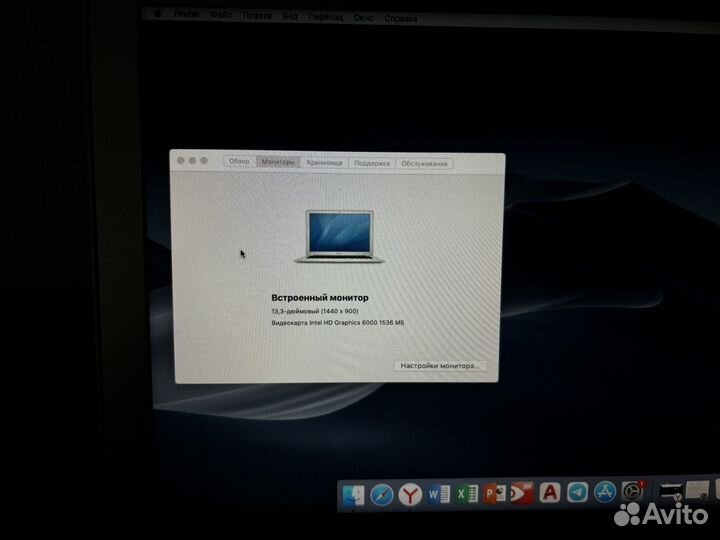Go to the Обслуживание tab
The width and height of the screenshot is (720, 540).
tap(424, 163)
